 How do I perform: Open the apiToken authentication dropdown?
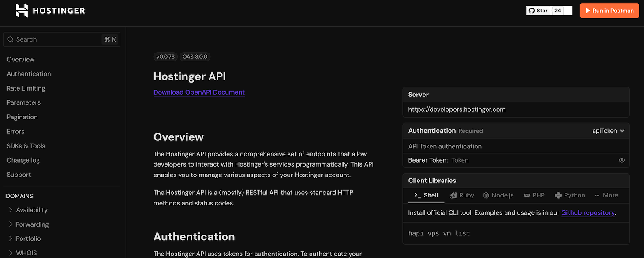[608, 131]
